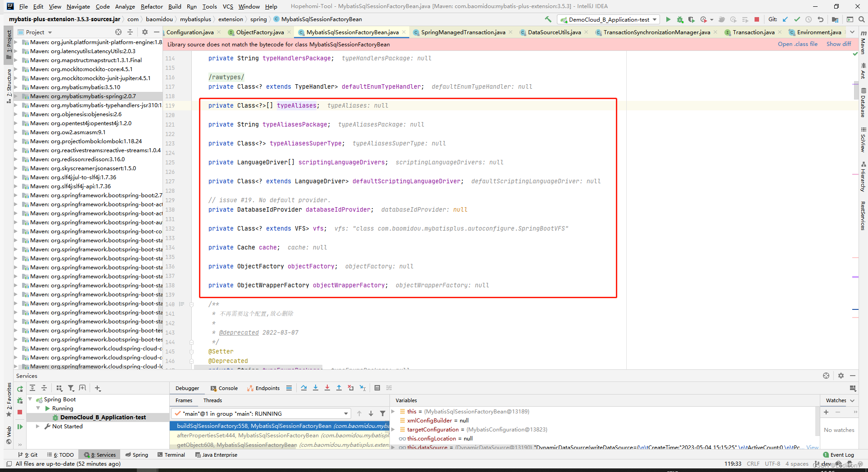Click Show Execution Point icon in debugger
Viewport: 868px width, 472px height.
click(x=289, y=388)
